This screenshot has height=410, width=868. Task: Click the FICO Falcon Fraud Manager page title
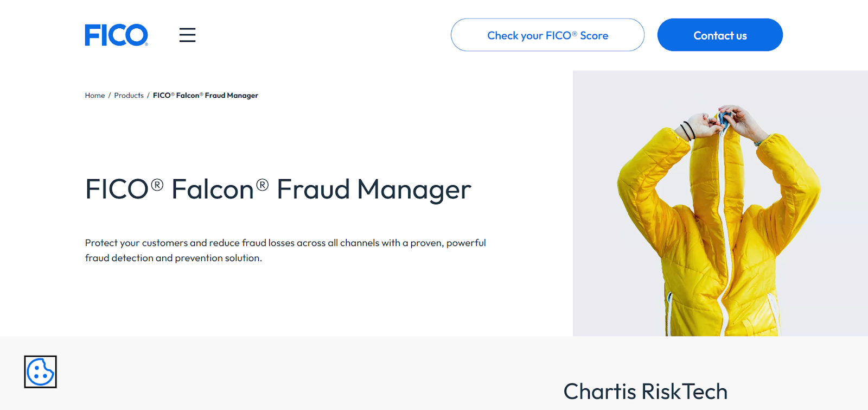click(x=277, y=190)
